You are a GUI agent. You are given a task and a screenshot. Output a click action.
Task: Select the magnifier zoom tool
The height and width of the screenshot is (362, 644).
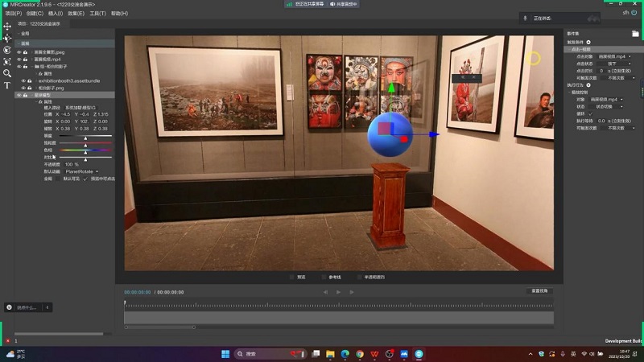coord(7,73)
